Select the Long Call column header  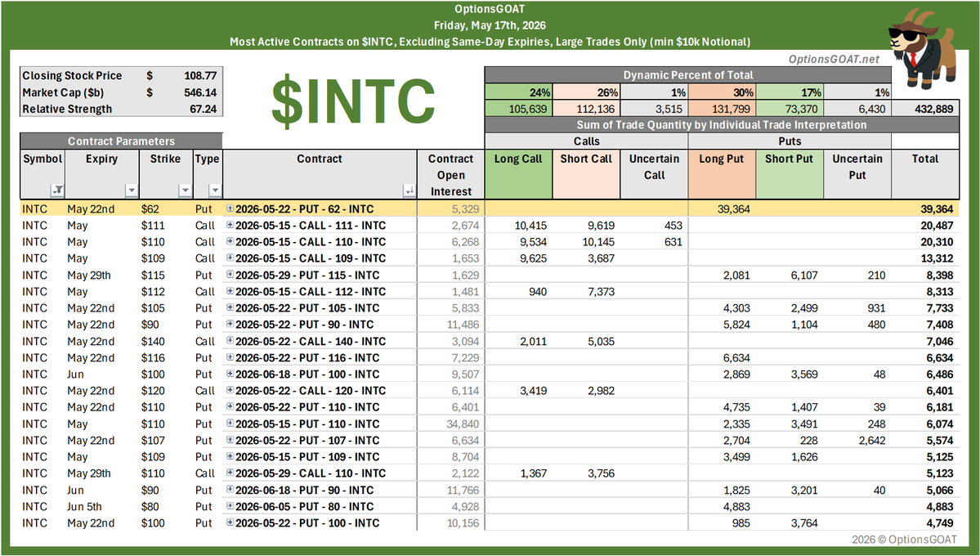click(518, 174)
